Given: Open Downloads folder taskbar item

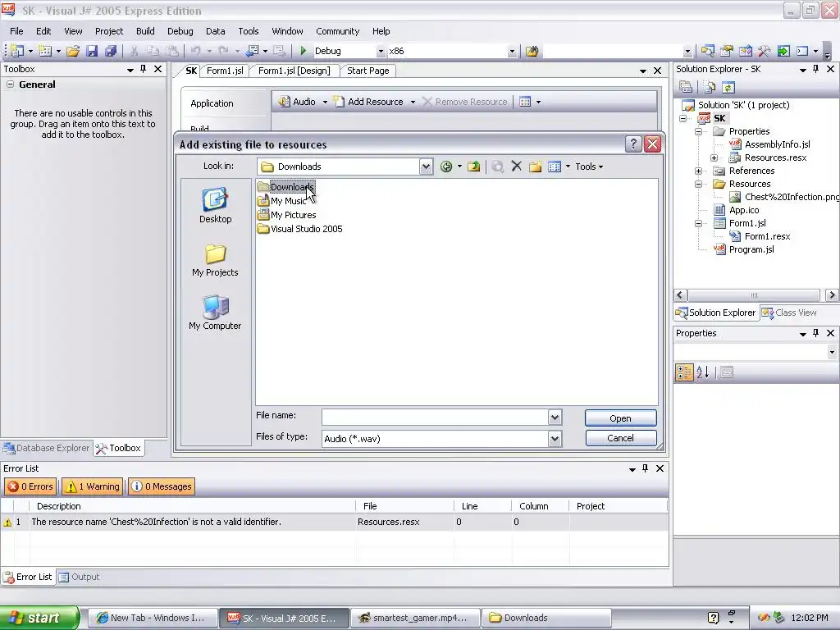Looking at the screenshot, I should (x=546, y=618).
